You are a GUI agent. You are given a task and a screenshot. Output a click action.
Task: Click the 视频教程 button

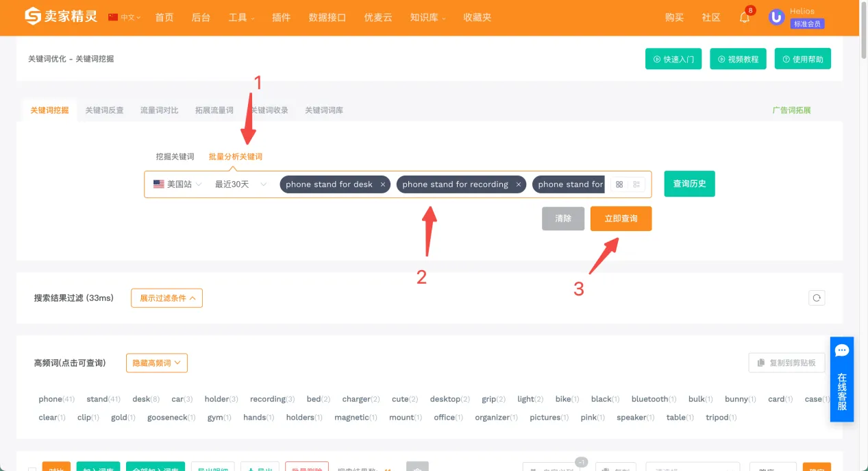click(738, 59)
